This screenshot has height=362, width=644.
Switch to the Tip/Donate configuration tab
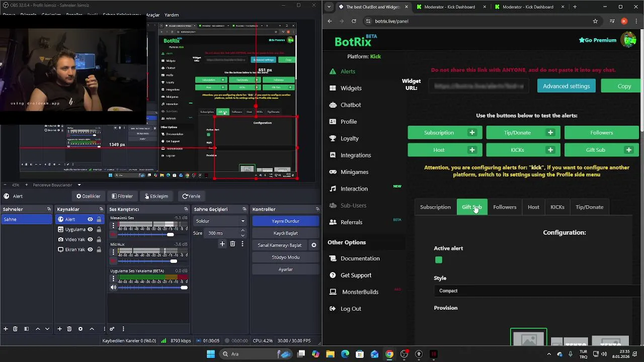[589, 207]
